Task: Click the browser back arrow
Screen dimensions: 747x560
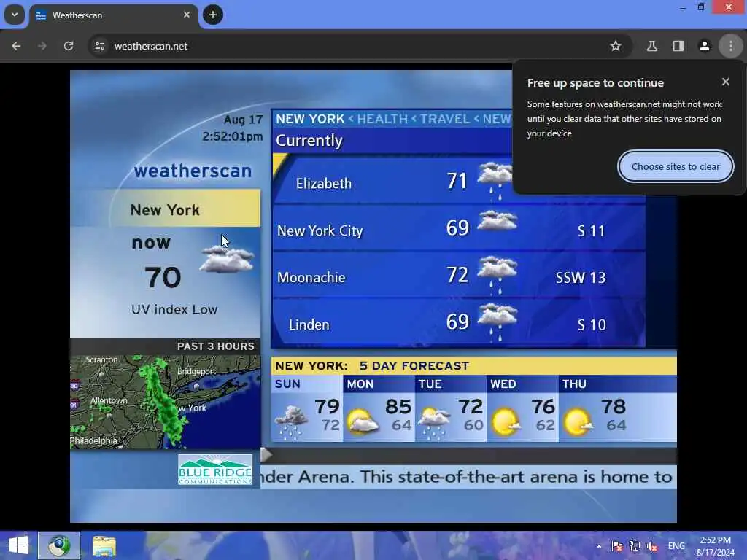Action: [x=16, y=46]
